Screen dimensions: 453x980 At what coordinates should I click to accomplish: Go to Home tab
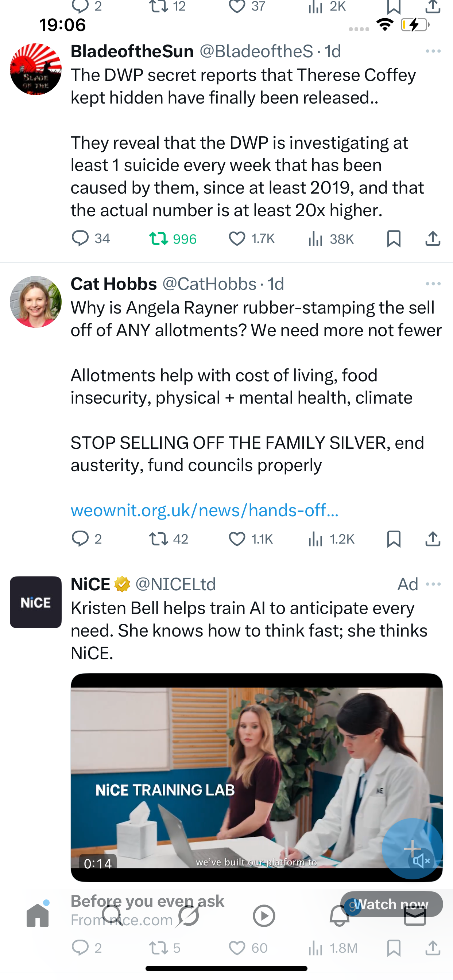(x=38, y=915)
